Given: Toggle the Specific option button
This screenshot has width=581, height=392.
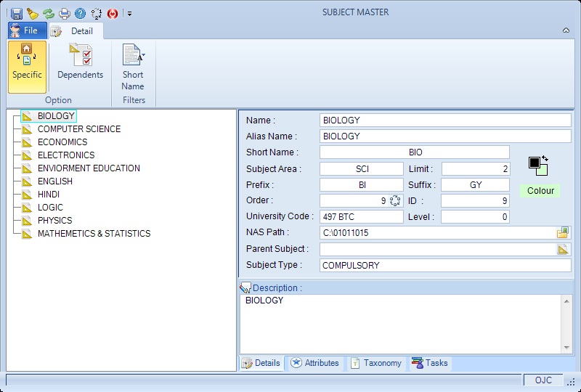Looking at the screenshot, I should click(x=27, y=67).
